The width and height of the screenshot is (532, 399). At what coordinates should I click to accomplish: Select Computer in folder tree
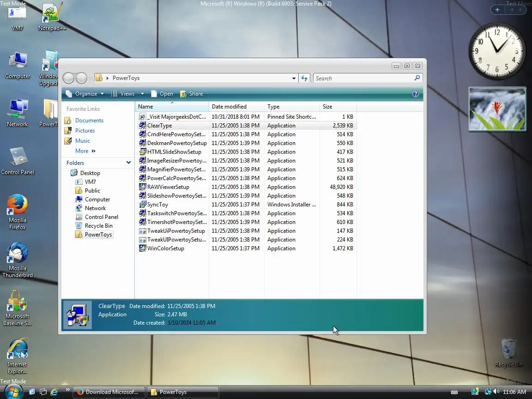[97, 199]
